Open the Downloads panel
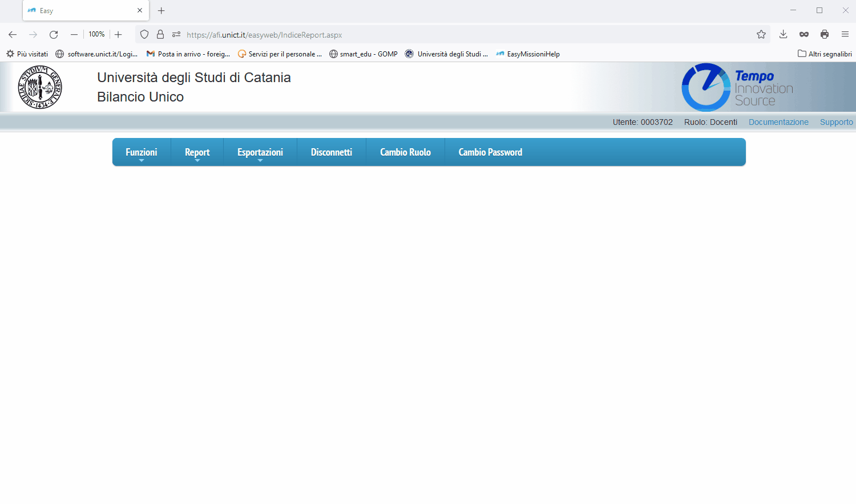 (x=784, y=35)
